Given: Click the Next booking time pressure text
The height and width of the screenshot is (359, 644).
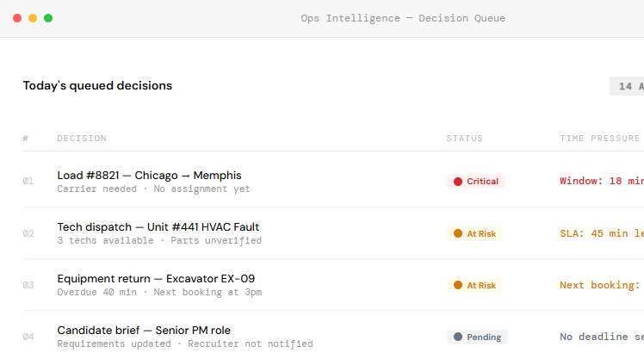Looking at the screenshot, I should point(600,285).
